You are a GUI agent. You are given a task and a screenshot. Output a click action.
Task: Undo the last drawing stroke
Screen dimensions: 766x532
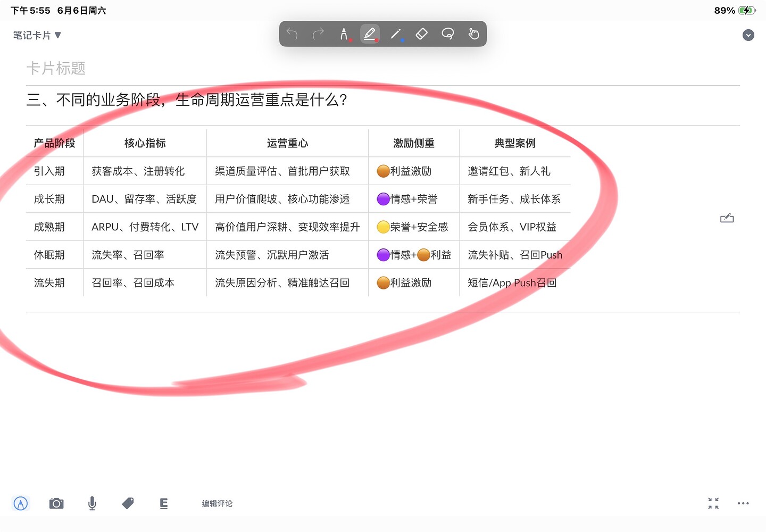[292, 34]
